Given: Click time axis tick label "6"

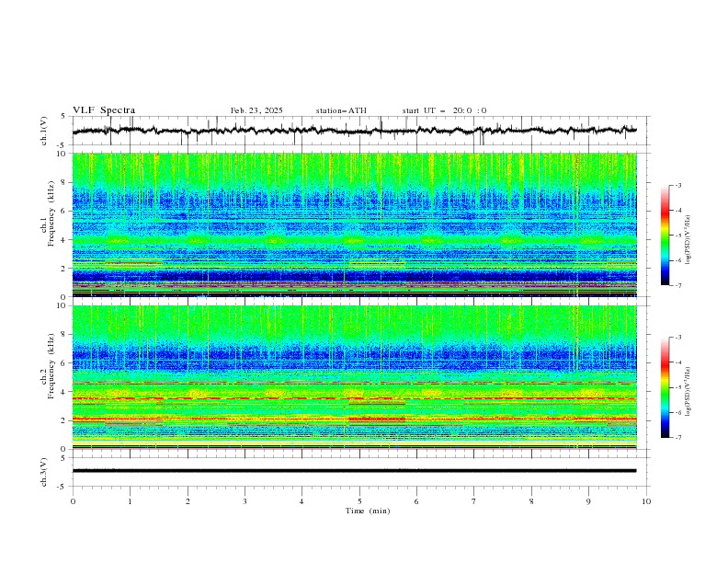Looking at the screenshot, I should pyautogui.click(x=416, y=501).
